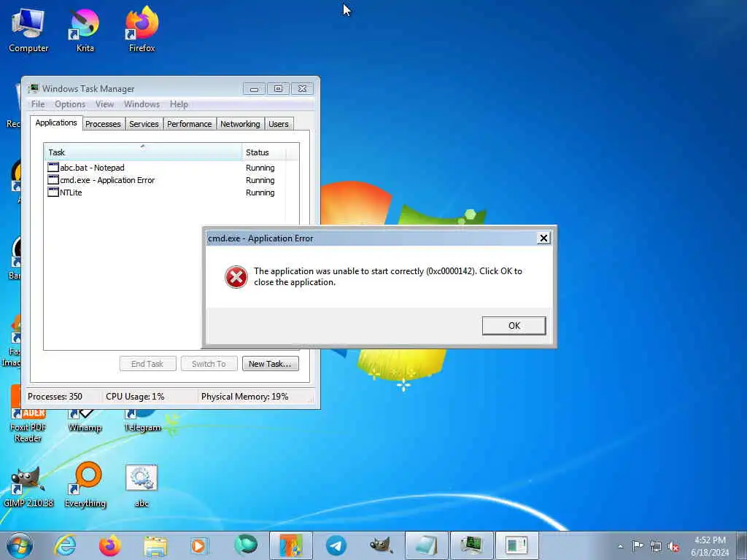Open the GIMP 2.10.38 desktop shortcut
The image size is (747, 560).
click(28, 486)
